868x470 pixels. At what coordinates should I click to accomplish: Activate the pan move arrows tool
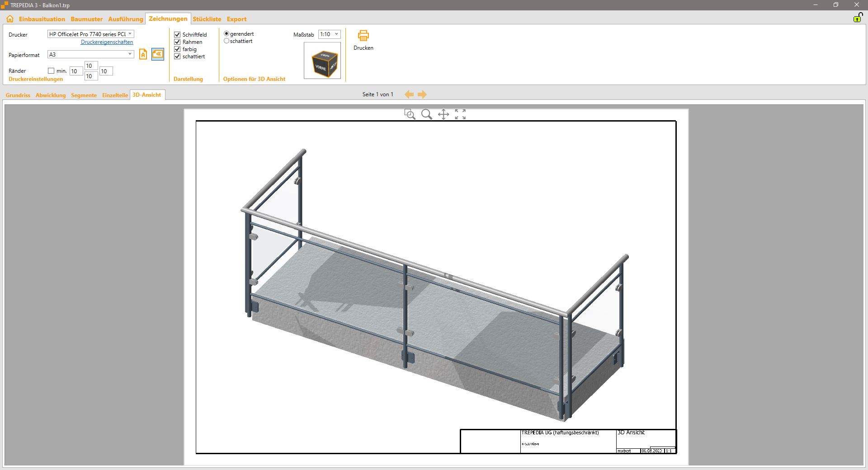coord(443,114)
